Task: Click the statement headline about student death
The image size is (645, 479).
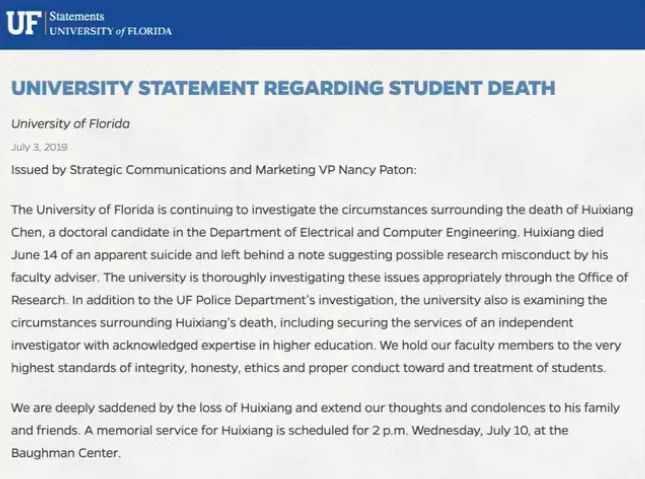Action: 283,88
